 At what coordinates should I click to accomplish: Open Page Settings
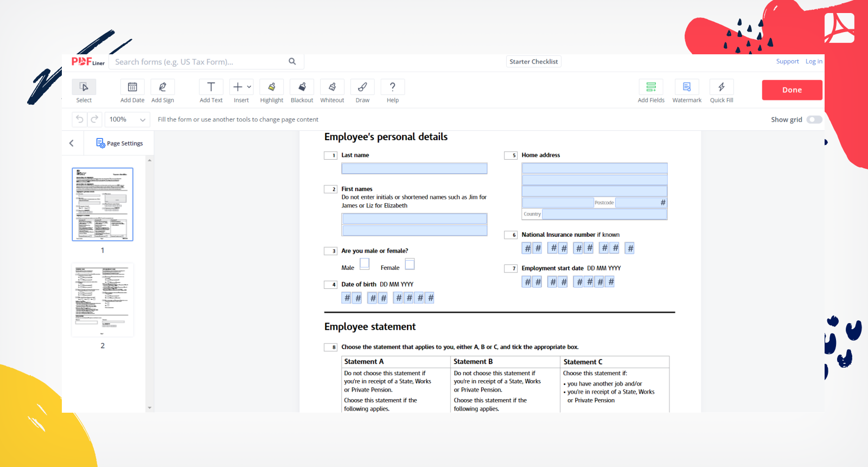click(x=120, y=143)
